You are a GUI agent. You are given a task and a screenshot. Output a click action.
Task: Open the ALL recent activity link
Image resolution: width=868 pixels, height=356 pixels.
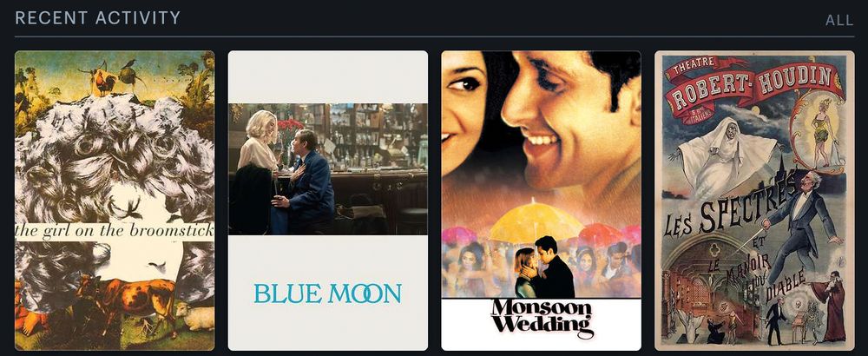[839, 21]
